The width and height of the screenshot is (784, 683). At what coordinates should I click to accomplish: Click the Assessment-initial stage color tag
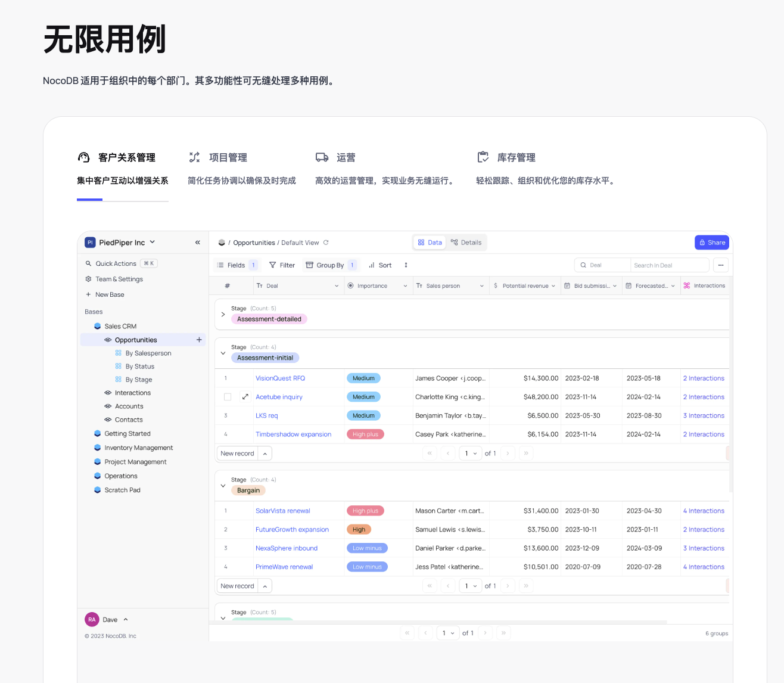pyautogui.click(x=265, y=358)
